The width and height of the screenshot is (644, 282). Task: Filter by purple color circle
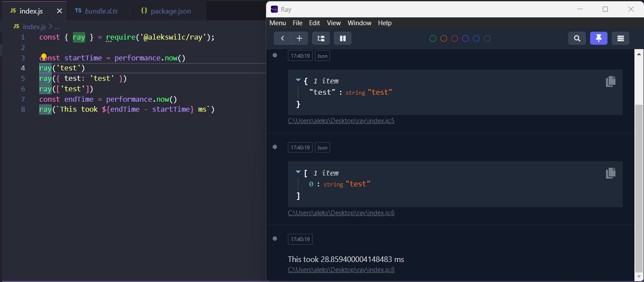point(465,39)
